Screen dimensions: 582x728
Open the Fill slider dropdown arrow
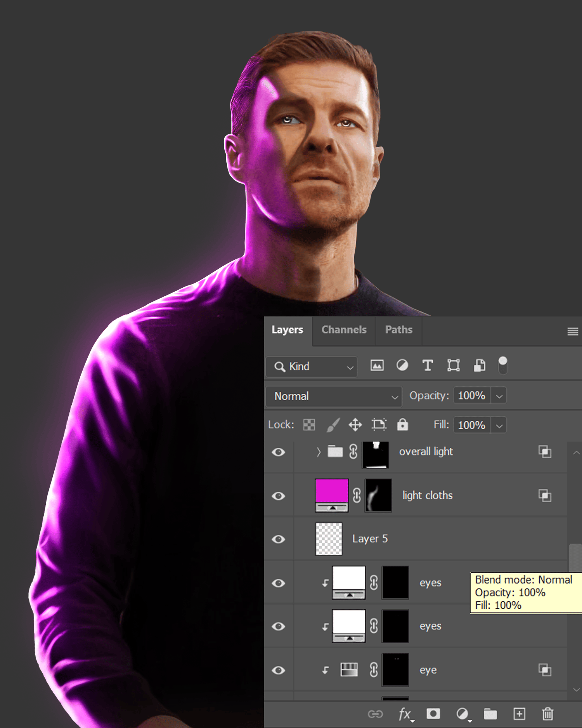point(499,426)
